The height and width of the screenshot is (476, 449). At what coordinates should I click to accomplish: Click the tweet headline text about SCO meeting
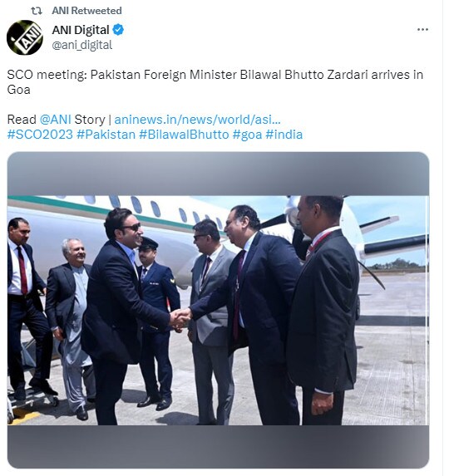point(215,82)
